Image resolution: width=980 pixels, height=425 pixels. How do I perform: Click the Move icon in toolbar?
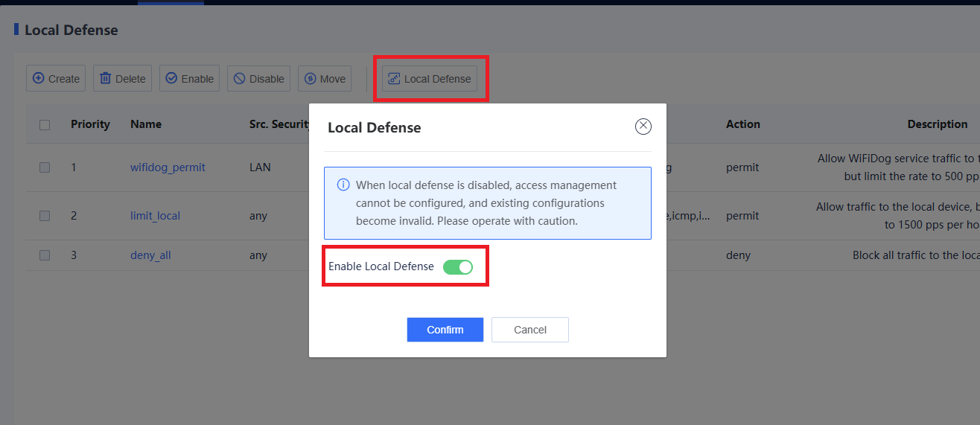311,78
